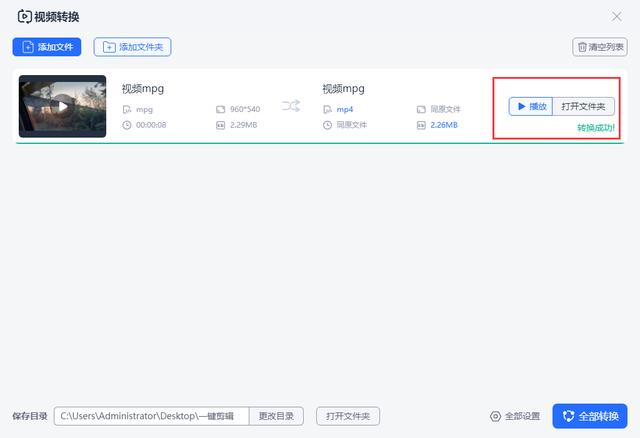This screenshot has width=640, height=438.
Task: Clear the list with 清空列表
Action: [600, 47]
